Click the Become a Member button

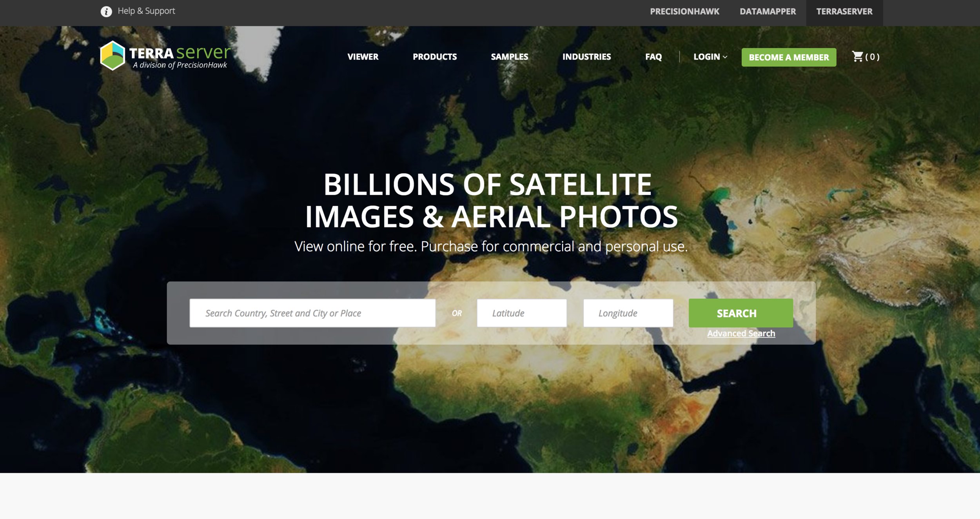click(x=788, y=57)
